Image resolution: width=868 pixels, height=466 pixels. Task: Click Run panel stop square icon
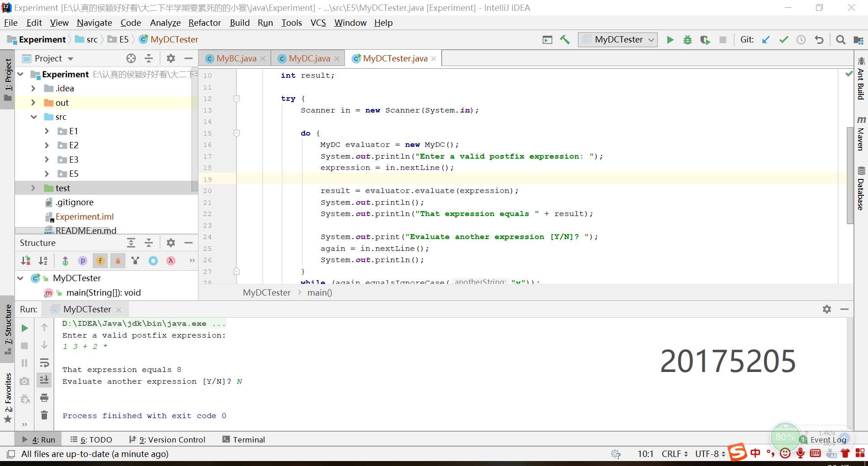click(x=25, y=346)
